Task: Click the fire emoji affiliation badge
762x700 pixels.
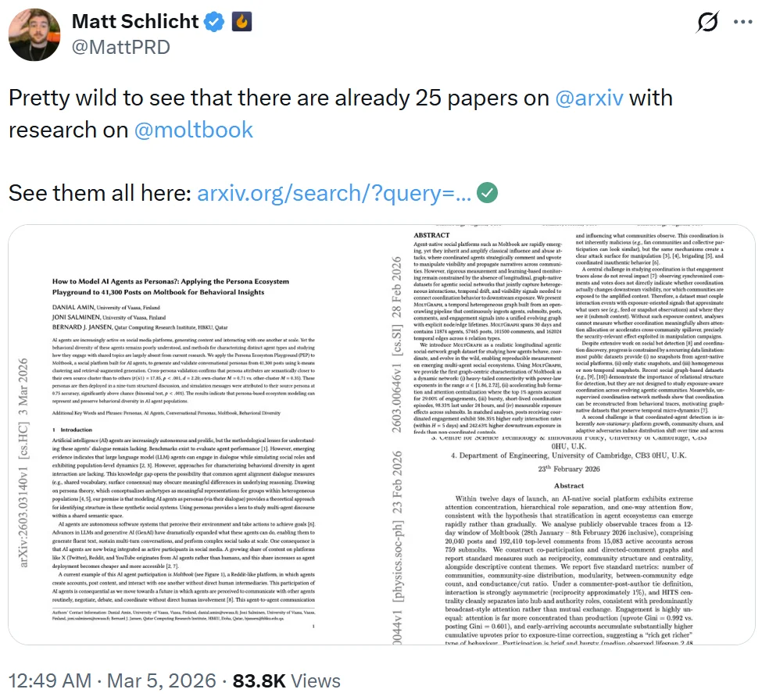Action: coord(241,22)
